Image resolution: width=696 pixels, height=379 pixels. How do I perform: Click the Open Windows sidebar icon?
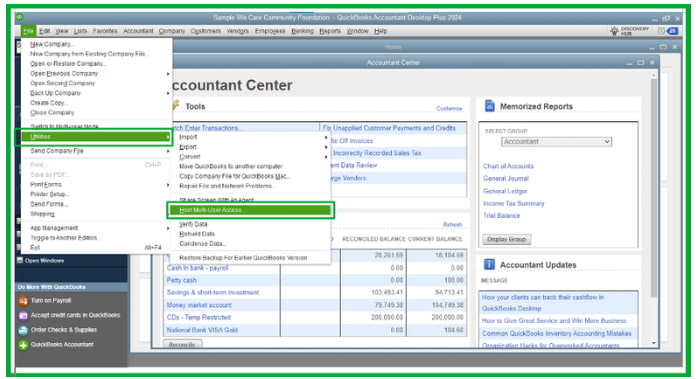(x=20, y=260)
